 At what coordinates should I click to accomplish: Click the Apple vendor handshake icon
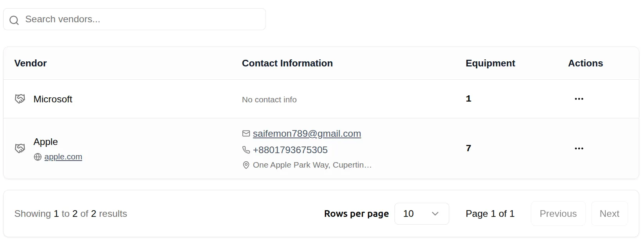click(20, 148)
